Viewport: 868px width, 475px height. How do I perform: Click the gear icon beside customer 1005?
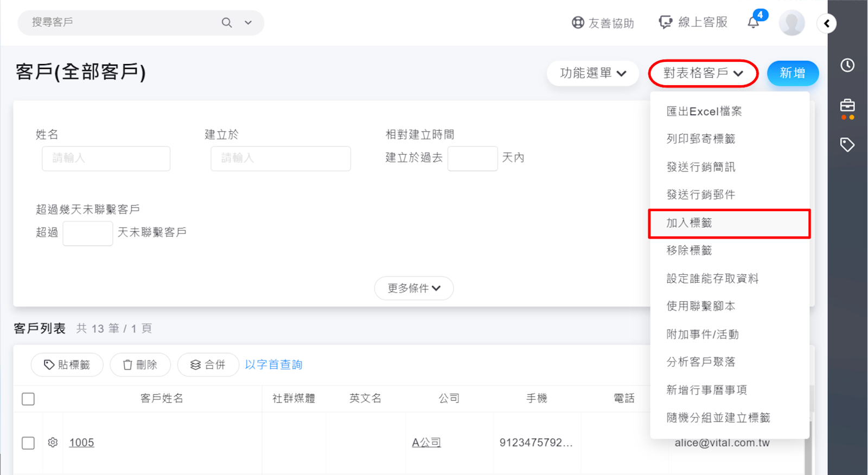[x=53, y=442]
